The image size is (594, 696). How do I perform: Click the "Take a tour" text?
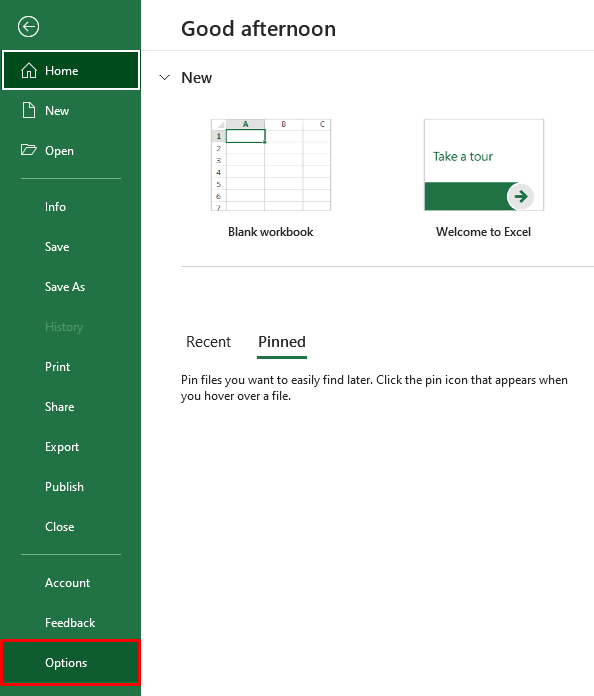point(463,156)
